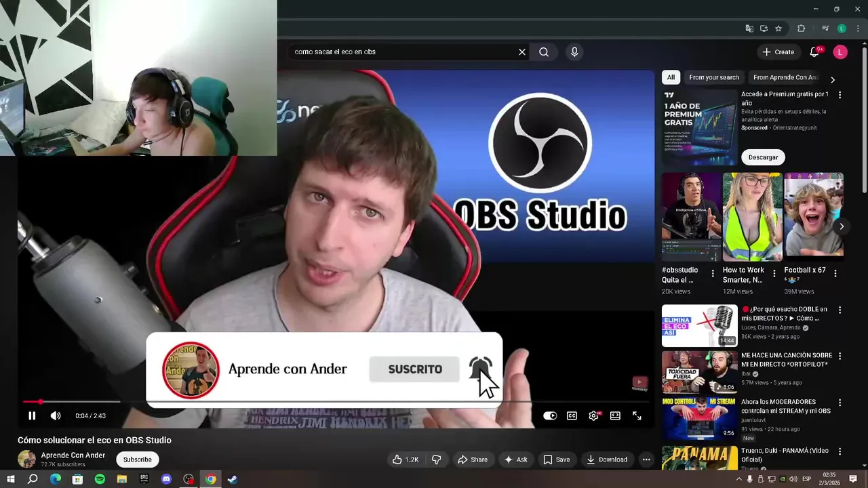Enter fullscreen mode in the player
Viewport: 868px width, 488px height.
pos(637,415)
